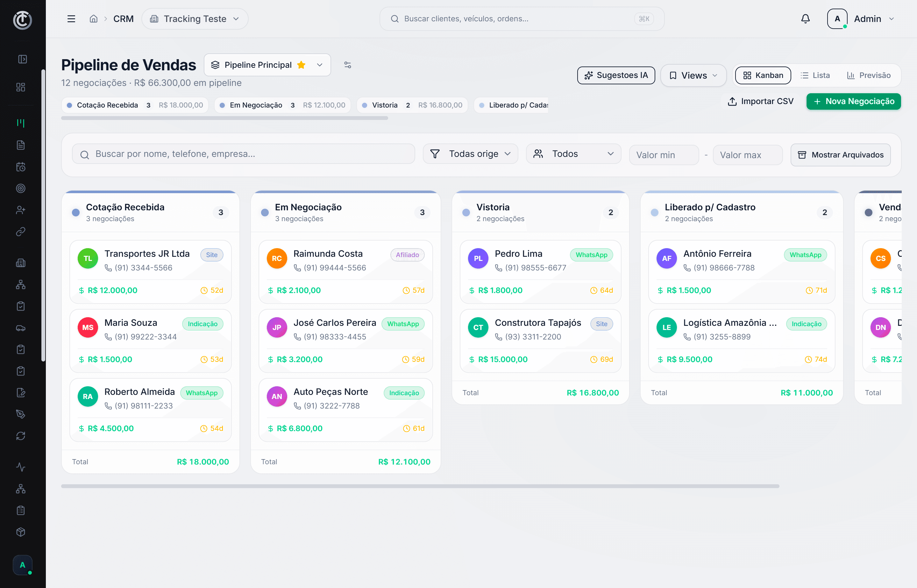
Task: Click the user avatar A in the sidebar
Action: 23,565
